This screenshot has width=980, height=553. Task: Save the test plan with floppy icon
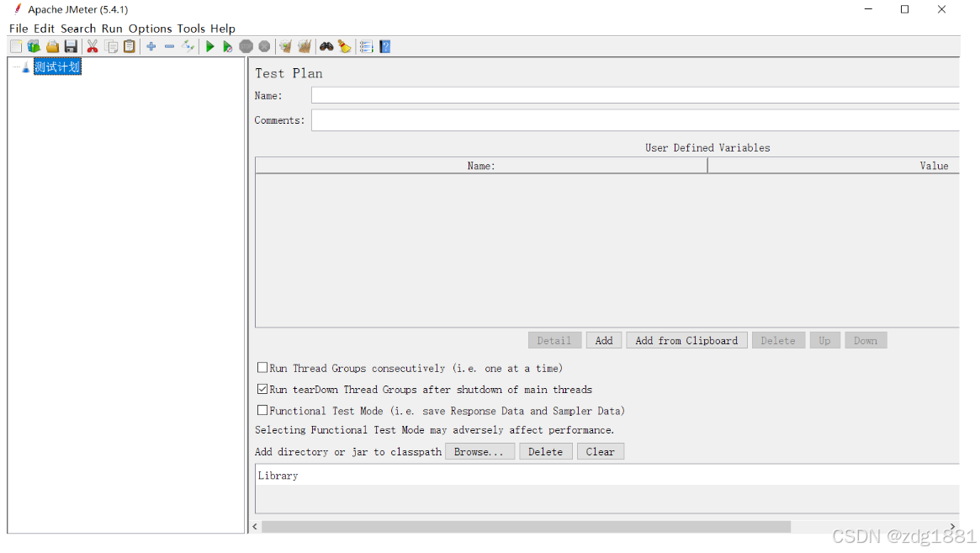click(x=71, y=46)
